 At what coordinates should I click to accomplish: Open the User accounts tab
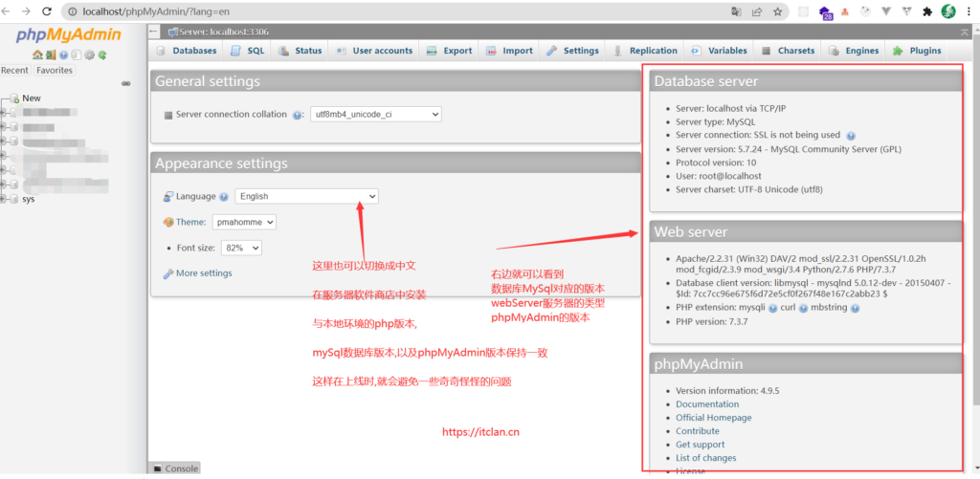click(x=374, y=51)
